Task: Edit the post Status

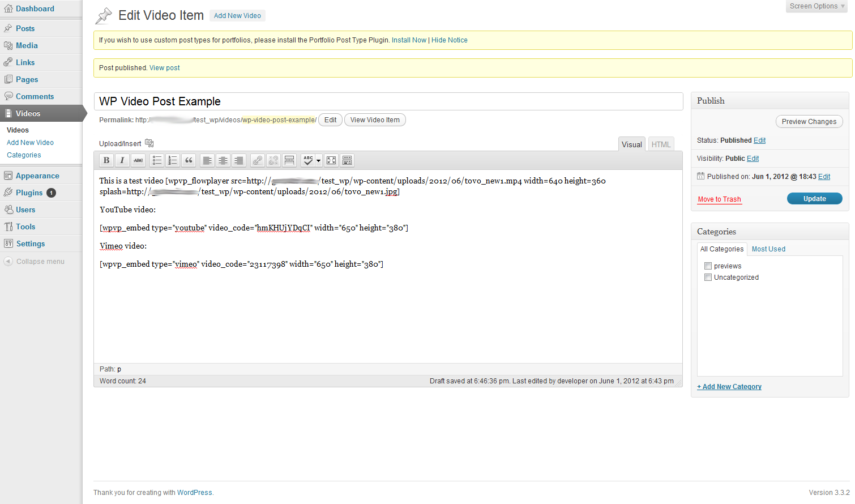Action: (759, 140)
